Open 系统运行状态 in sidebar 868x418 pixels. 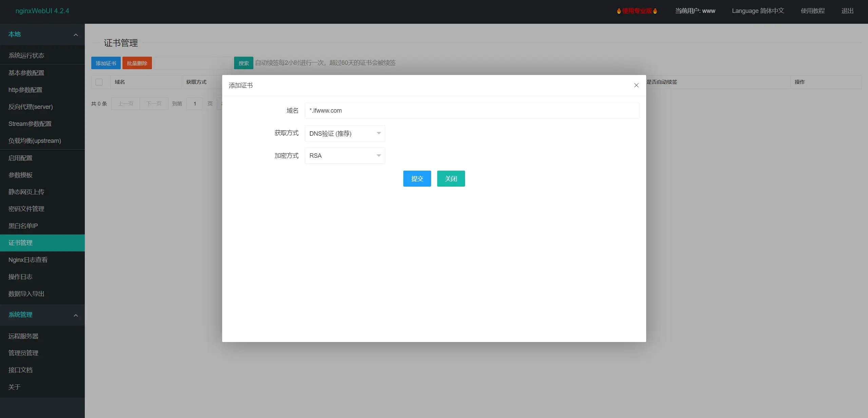point(26,56)
